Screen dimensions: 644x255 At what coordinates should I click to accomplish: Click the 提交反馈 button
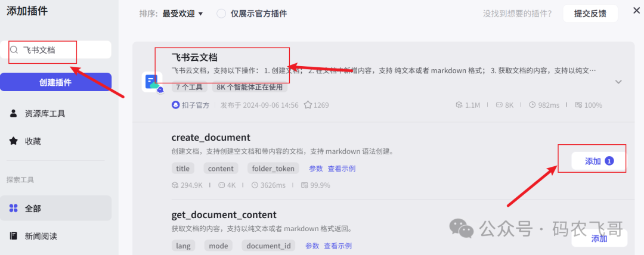point(590,14)
